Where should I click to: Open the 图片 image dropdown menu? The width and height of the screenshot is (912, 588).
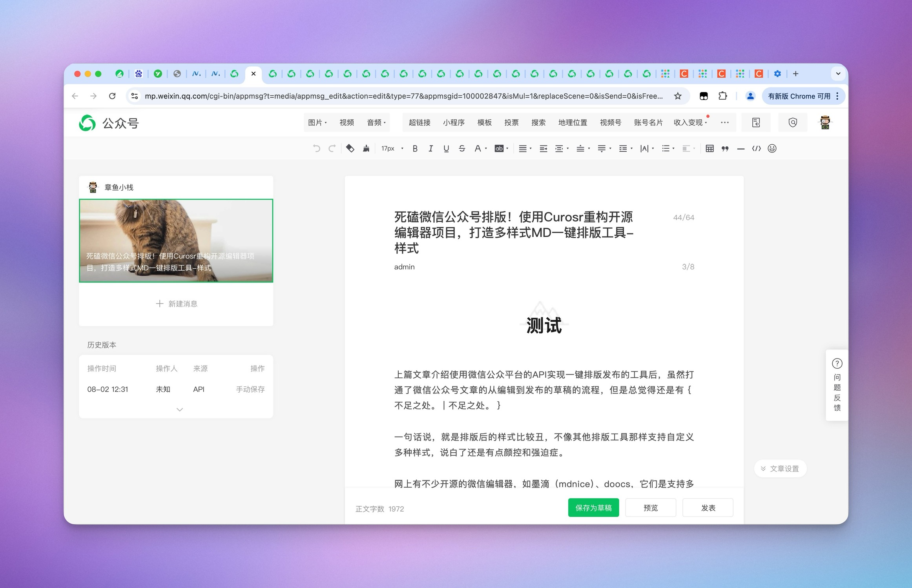317,122
